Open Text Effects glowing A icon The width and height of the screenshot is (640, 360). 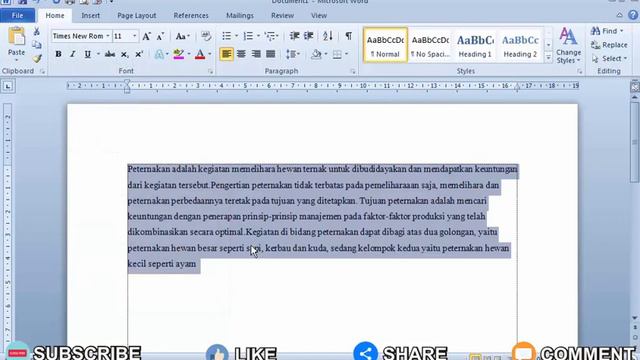pos(159,54)
